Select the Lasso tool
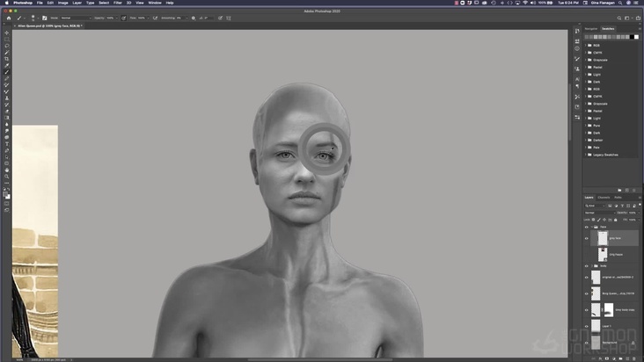This screenshot has height=362, width=644. [x=6, y=46]
